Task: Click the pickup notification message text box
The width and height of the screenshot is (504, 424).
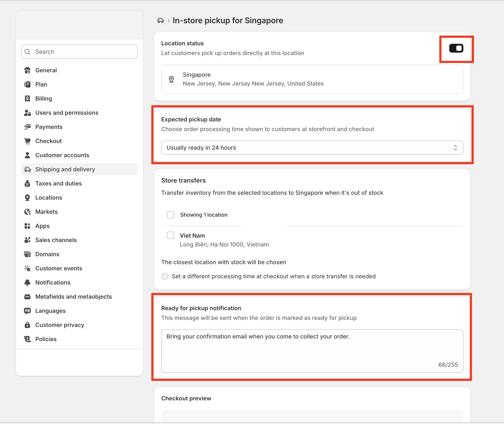Action: click(312, 351)
